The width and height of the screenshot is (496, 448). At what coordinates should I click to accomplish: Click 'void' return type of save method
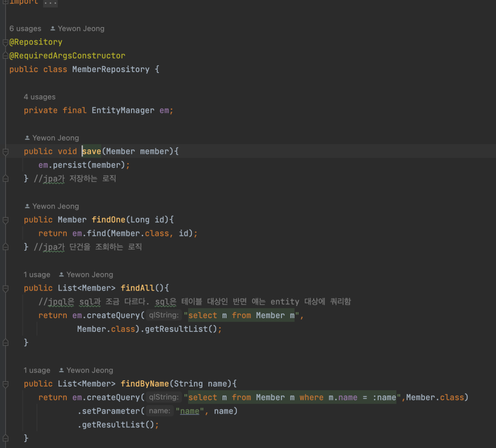(x=67, y=152)
